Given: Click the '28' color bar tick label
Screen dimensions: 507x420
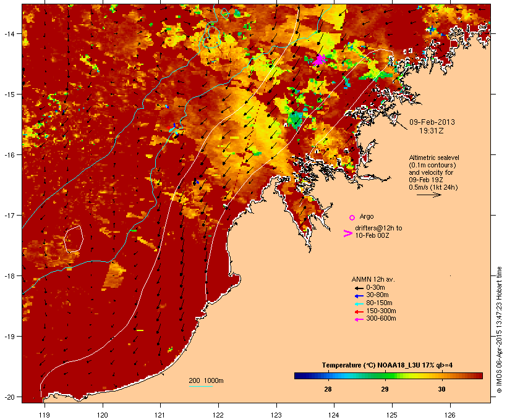Looking at the screenshot, I should pyautogui.click(x=328, y=389).
